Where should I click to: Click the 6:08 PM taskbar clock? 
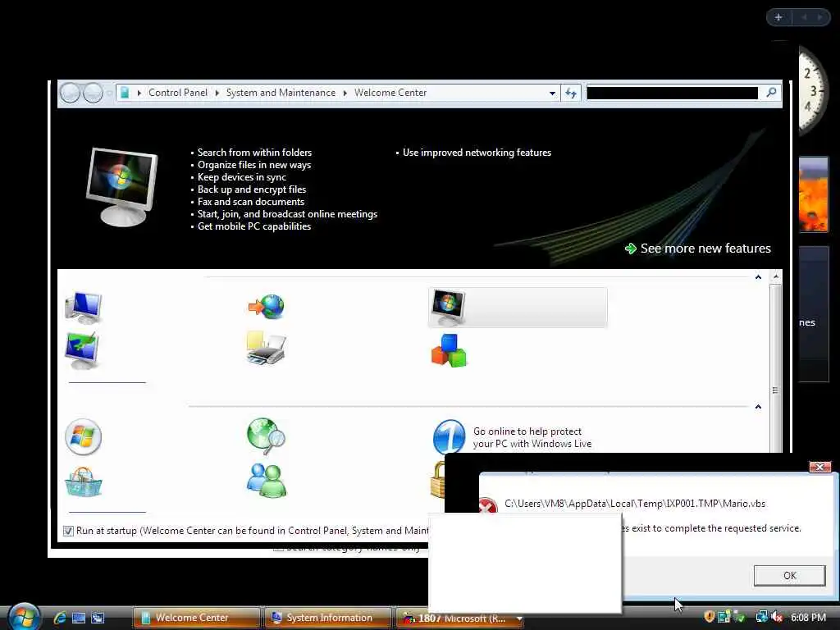(808, 618)
